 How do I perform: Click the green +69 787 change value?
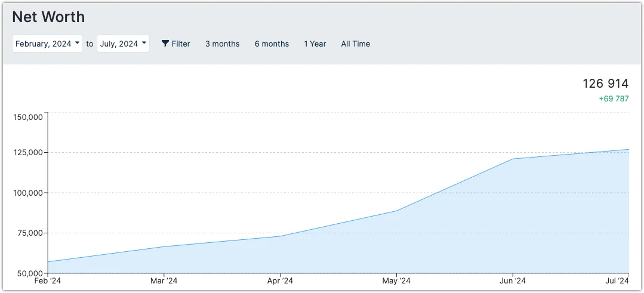coord(614,98)
